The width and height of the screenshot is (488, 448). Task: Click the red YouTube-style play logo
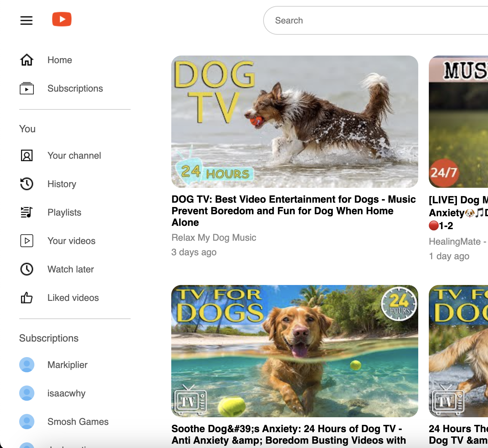pyautogui.click(x=62, y=19)
